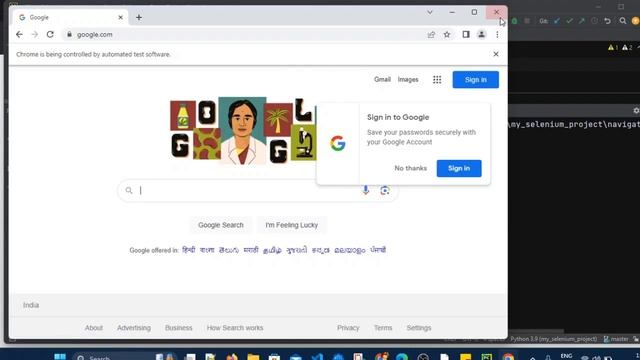
Task: Close the Google tab
Action: coord(120,17)
